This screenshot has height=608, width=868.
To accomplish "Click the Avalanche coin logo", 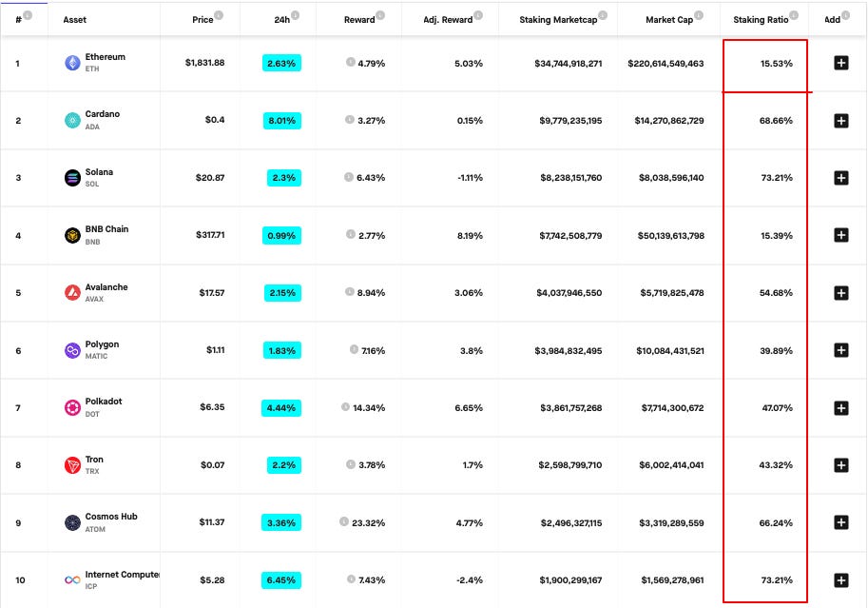I will [72, 293].
